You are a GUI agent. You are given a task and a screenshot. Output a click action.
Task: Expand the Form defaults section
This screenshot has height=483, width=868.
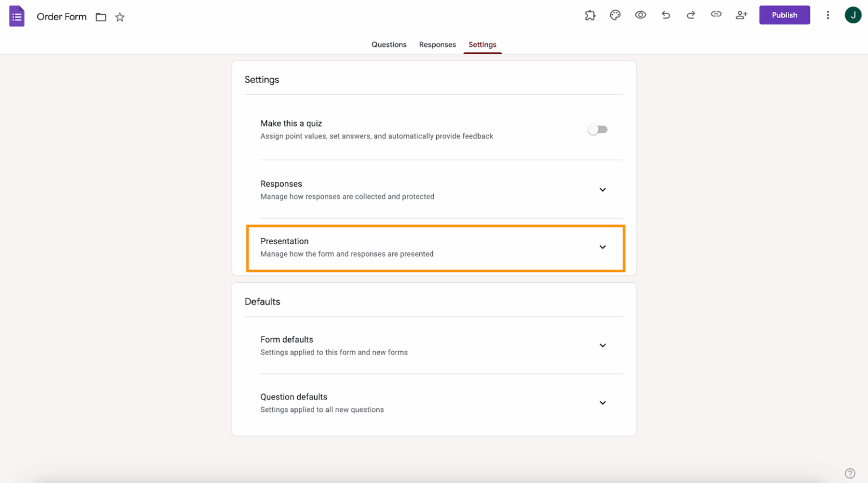click(602, 345)
